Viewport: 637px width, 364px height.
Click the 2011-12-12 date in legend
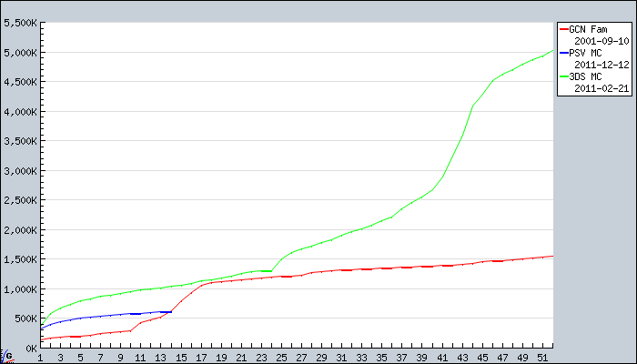pos(602,65)
